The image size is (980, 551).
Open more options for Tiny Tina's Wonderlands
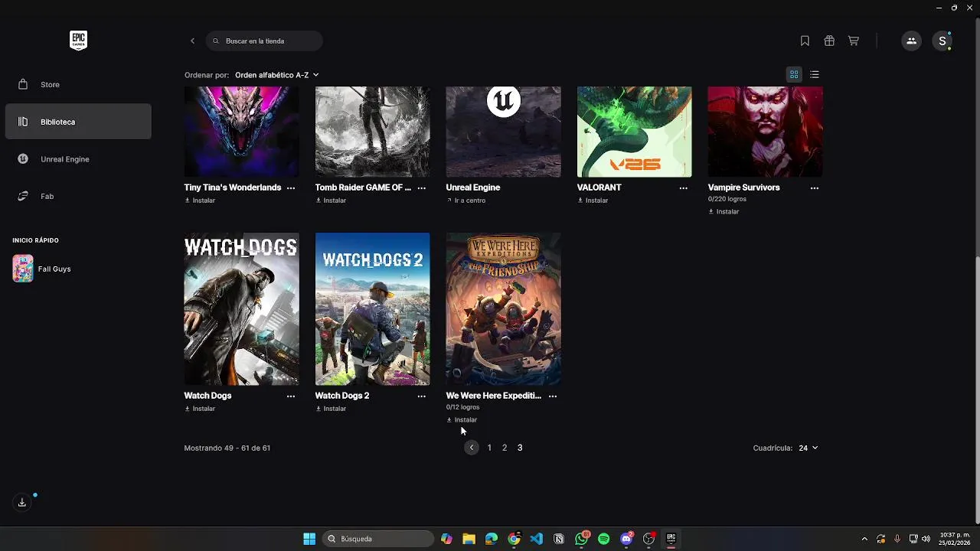click(x=291, y=187)
